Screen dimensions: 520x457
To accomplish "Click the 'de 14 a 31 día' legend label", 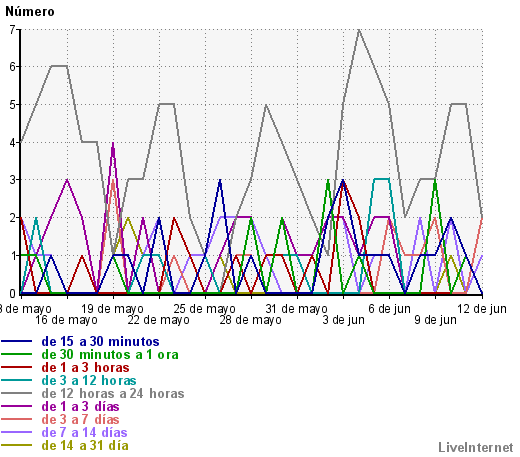I will [x=85, y=446].
